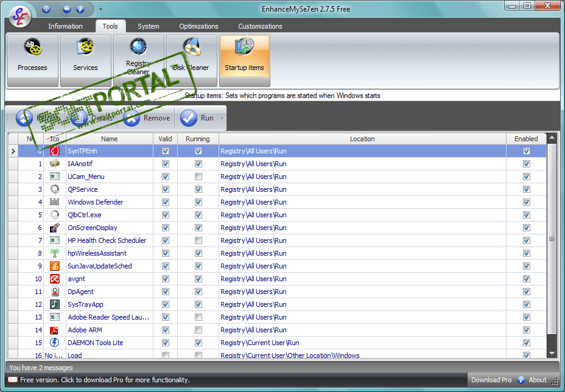Image resolution: width=565 pixels, height=392 pixels.
Task: Click the 'You have 2 messages' status text
Action: (41, 368)
